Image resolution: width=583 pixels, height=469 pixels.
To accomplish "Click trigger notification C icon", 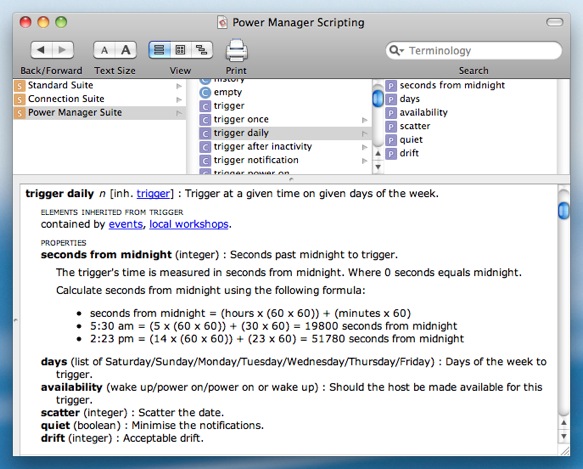I will [x=205, y=161].
